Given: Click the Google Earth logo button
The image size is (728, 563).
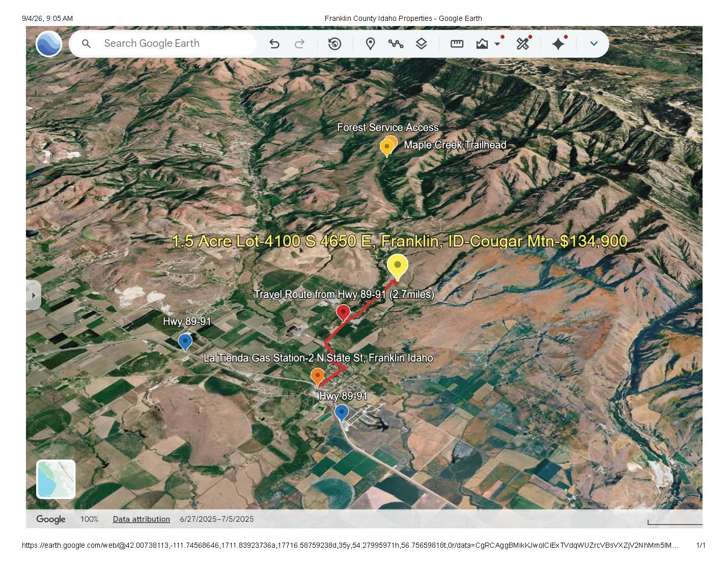Looking at the screenshot, I should (x=49, y=43).
